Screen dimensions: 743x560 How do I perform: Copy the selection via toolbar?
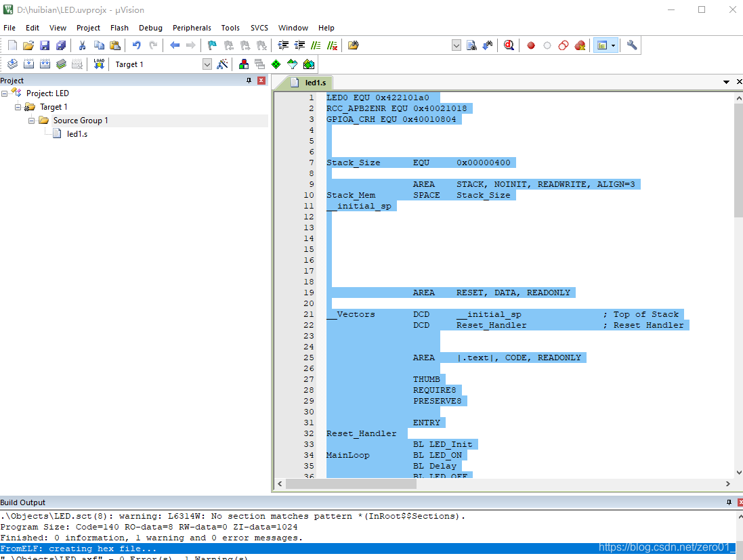99,45
